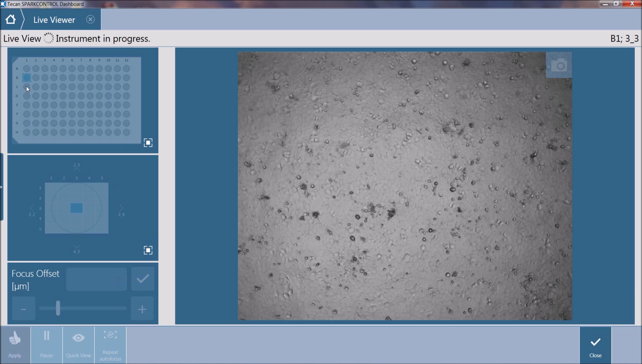Viewport: 642px width, 364px height.
Task: Select well C1 on the plate map
Action: [27, 87]
